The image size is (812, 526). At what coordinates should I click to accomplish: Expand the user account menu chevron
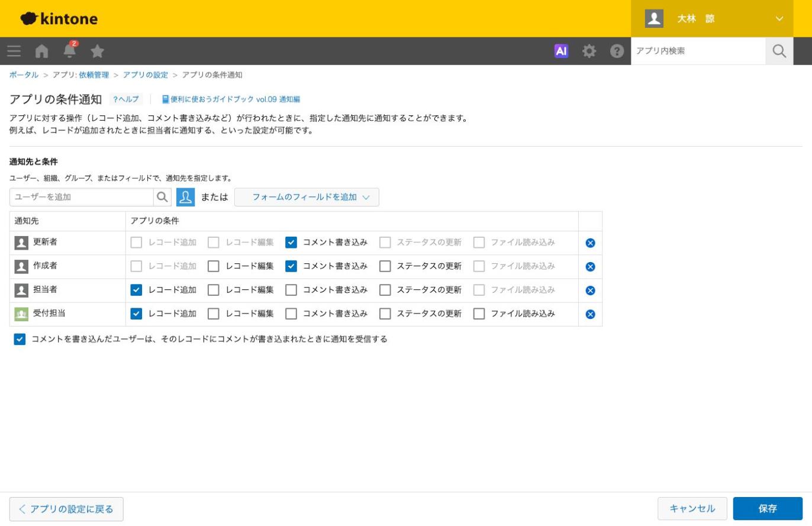[x=779, y=19]
